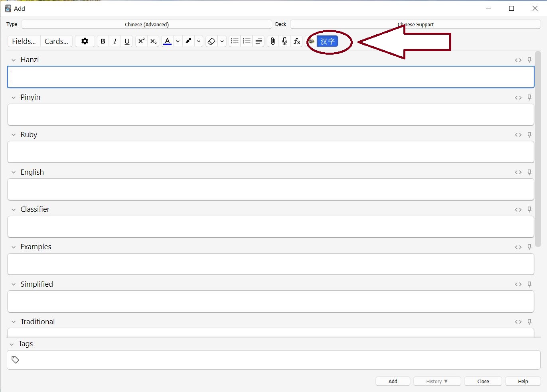This screenshot has height=392, width=547.
Task: Insert an ordered numbered list
Action: [247, 41]
